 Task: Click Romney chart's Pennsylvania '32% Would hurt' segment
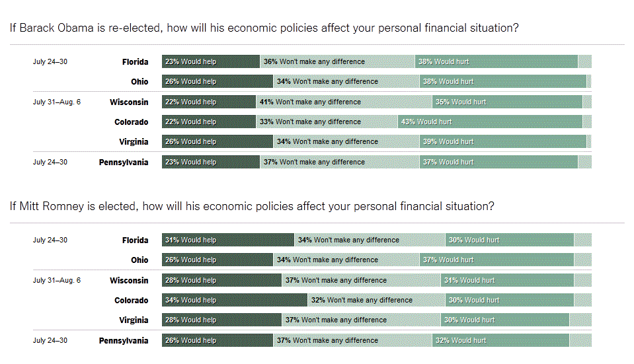coord(500,341)
